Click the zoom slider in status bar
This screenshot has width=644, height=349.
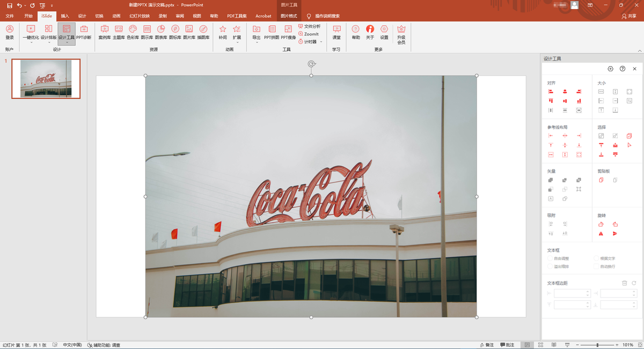pyautogui.click(x=597, y=345)
